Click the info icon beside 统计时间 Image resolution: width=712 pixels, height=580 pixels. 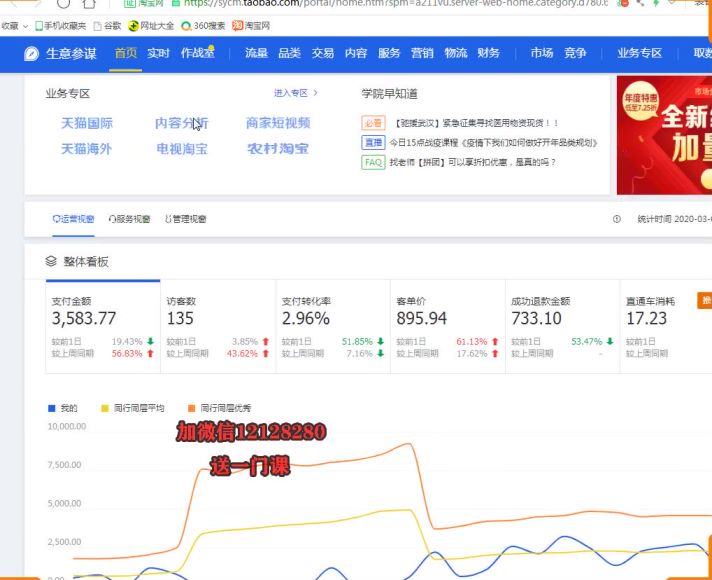(617, 219)
